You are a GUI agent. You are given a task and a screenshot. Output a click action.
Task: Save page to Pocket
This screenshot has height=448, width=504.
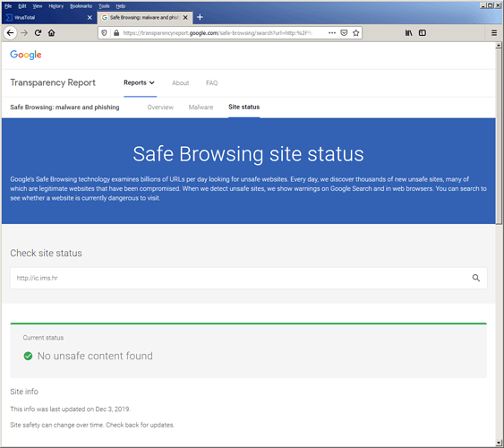344,33
